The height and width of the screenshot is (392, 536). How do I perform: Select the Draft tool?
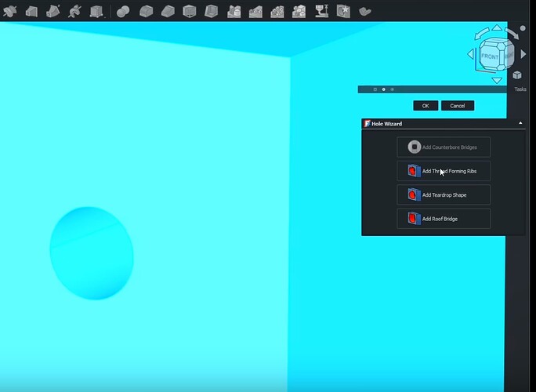pyautogui.click(x=190, y=12)
